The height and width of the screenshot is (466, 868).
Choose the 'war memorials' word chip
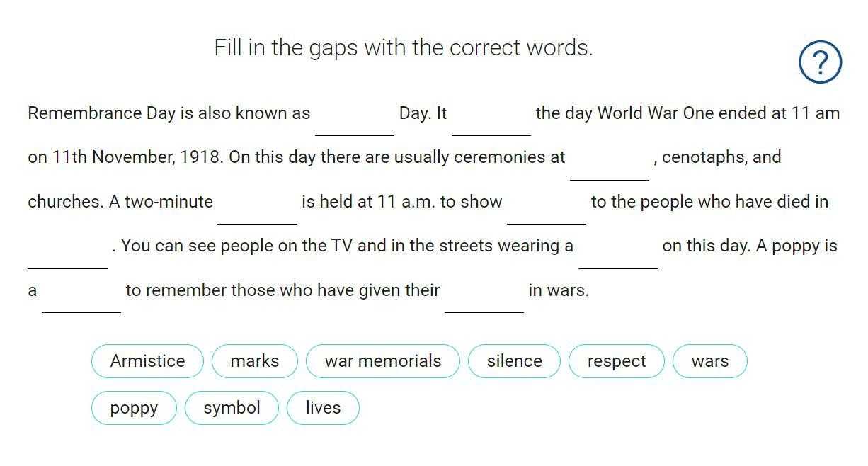[383, 361]
